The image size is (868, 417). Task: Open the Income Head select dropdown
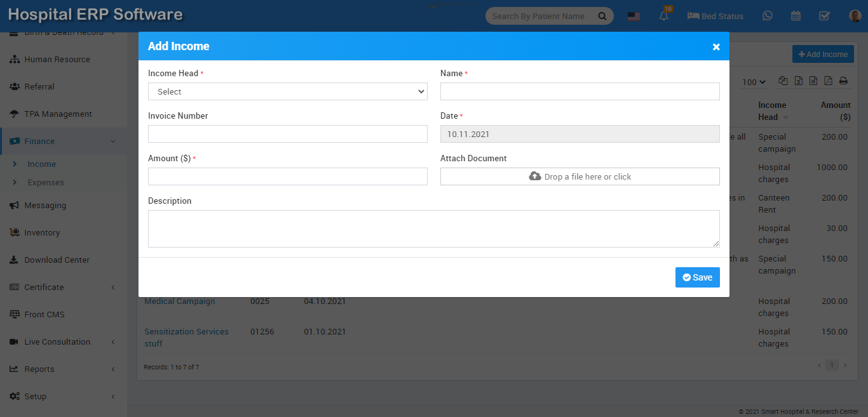287,91
